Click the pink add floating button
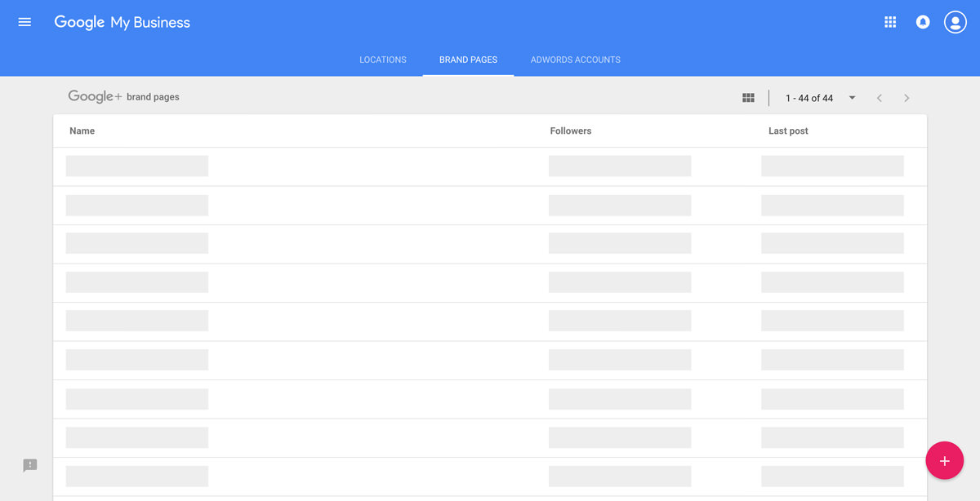Viewport: 980px width, 501px height. click(x=944, y=461)
